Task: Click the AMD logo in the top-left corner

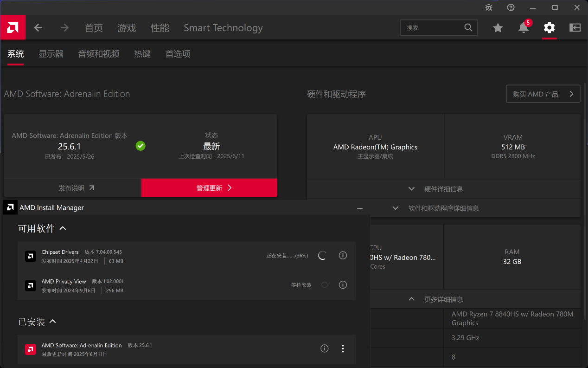Action: (x=13, y=27)
